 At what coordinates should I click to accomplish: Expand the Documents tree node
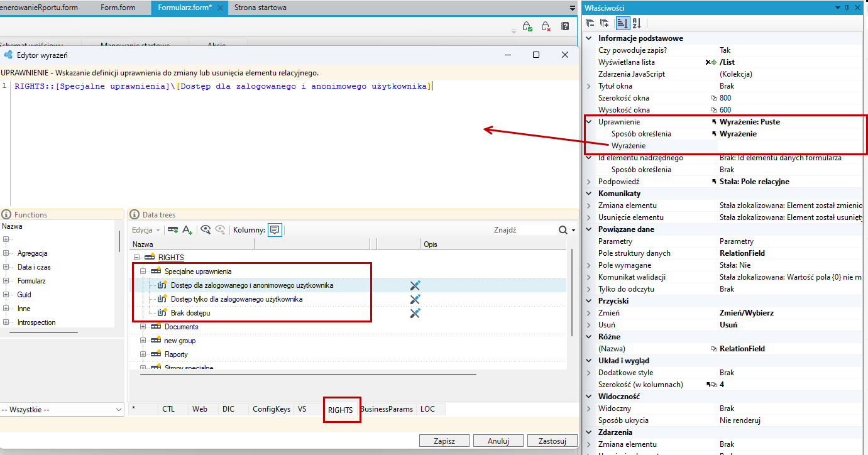click(143, 327)
